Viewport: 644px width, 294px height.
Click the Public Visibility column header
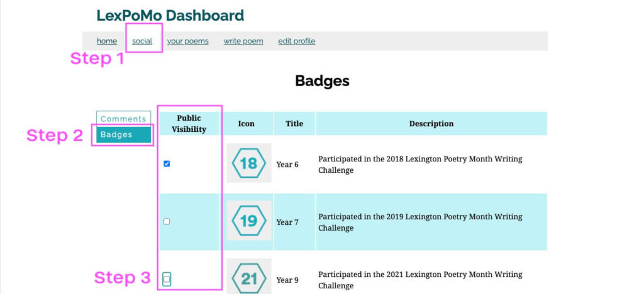189,123
